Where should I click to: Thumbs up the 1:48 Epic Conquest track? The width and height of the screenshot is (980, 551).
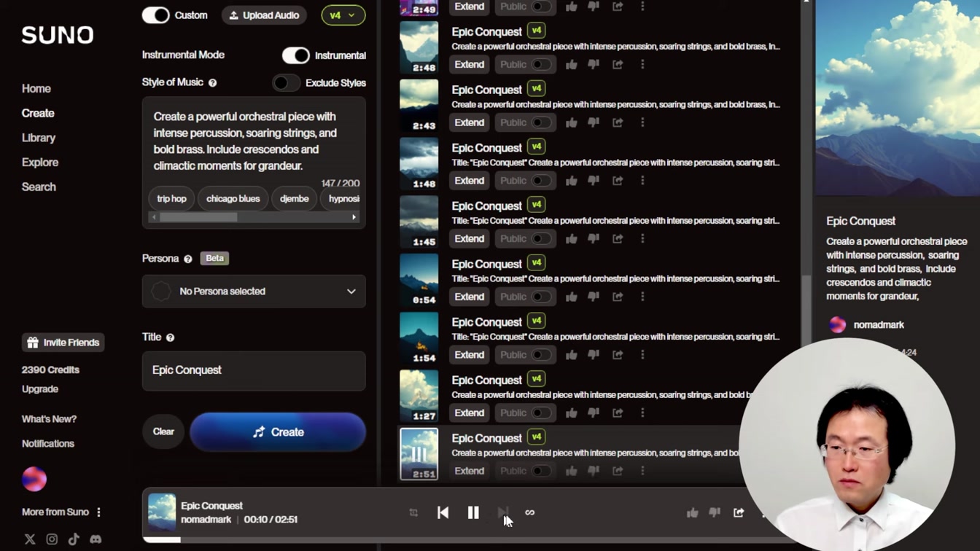pyautogui.click(x=572, y=181)
